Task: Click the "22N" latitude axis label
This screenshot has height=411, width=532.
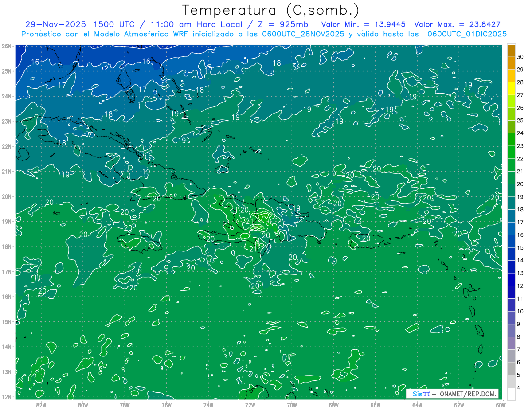Action: 7,146
